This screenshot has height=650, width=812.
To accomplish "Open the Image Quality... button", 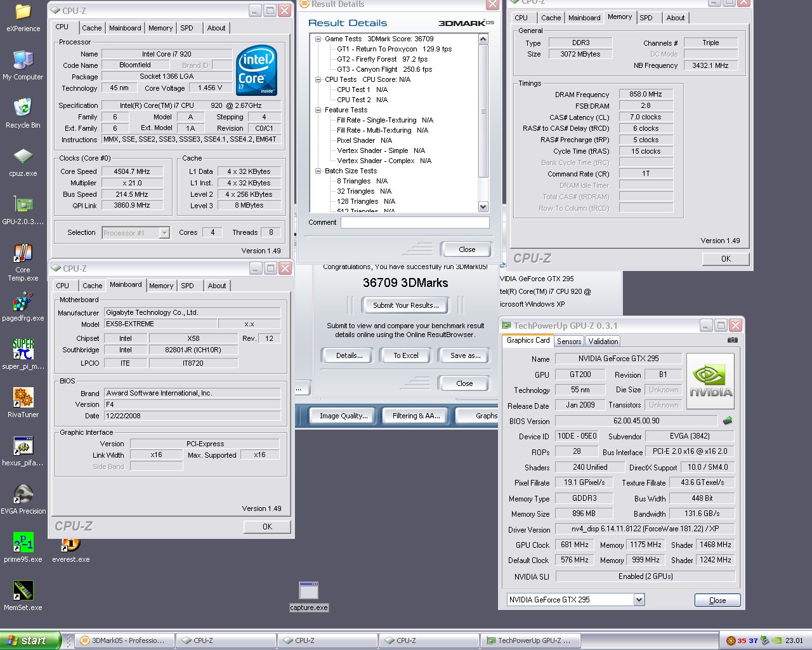I will coord(343,416).
